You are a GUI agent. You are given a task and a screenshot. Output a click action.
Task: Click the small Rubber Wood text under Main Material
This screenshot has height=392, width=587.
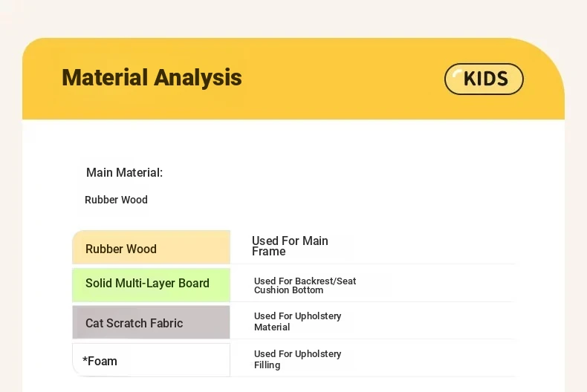click(116, 200)
